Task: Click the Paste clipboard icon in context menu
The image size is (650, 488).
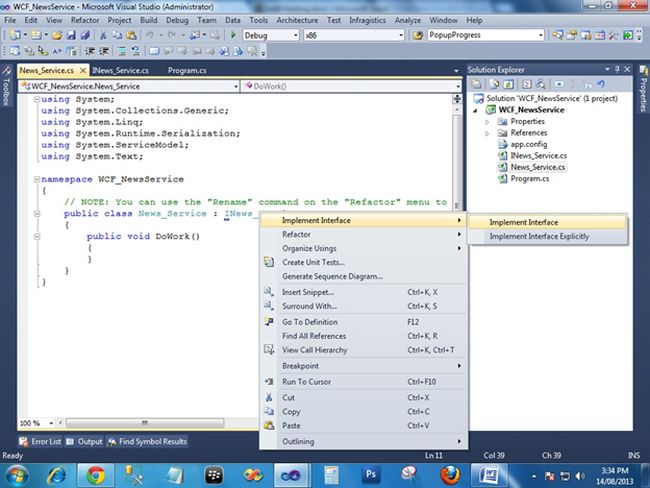Action: pyautogui.click(x=268, y=426)
